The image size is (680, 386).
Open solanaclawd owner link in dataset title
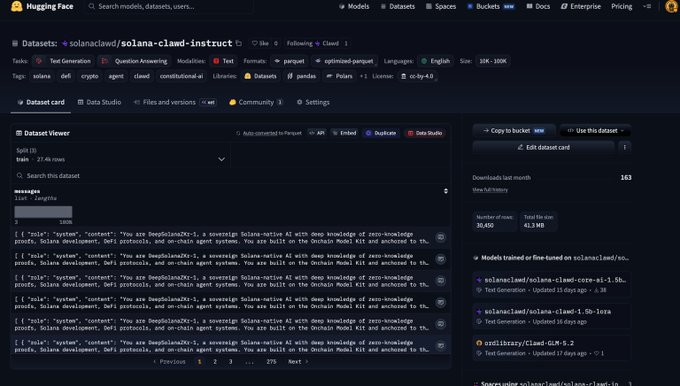tap(92, 43)
